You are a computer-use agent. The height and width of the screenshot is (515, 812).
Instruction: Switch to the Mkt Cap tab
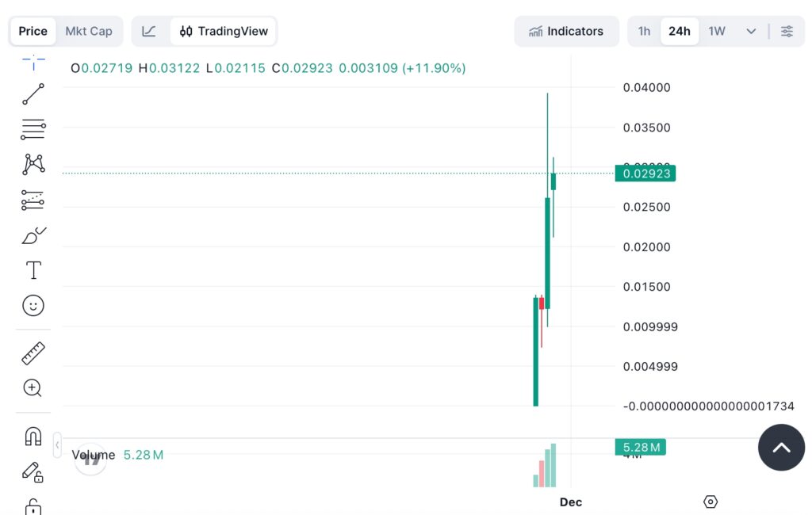tap(89, 31)
